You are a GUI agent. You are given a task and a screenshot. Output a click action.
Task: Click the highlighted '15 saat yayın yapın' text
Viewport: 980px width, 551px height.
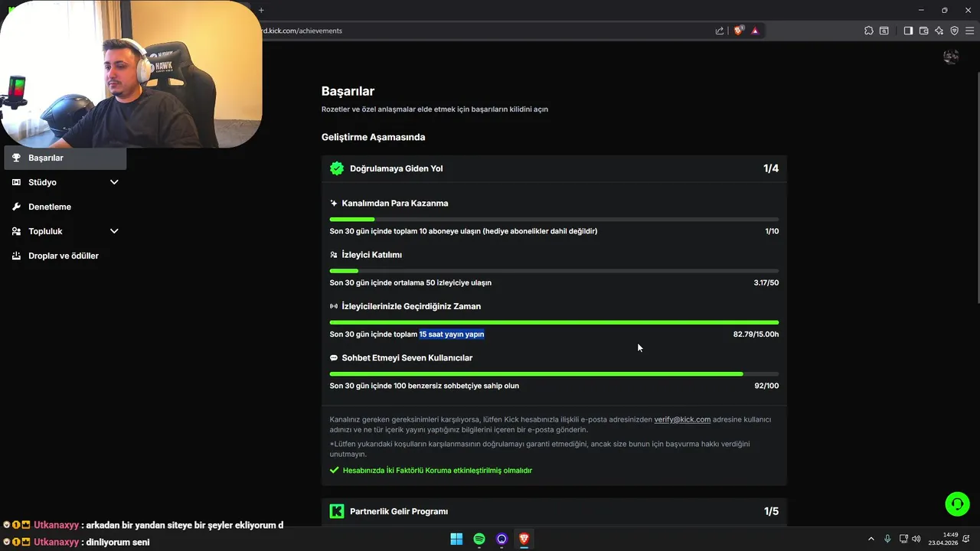click(452, 334)
